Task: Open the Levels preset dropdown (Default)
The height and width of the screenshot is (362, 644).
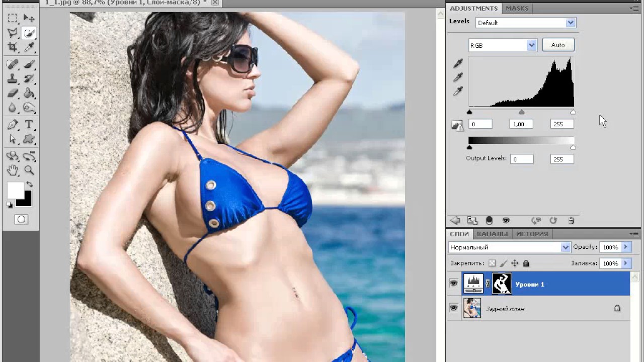Action: coord(525,23)
